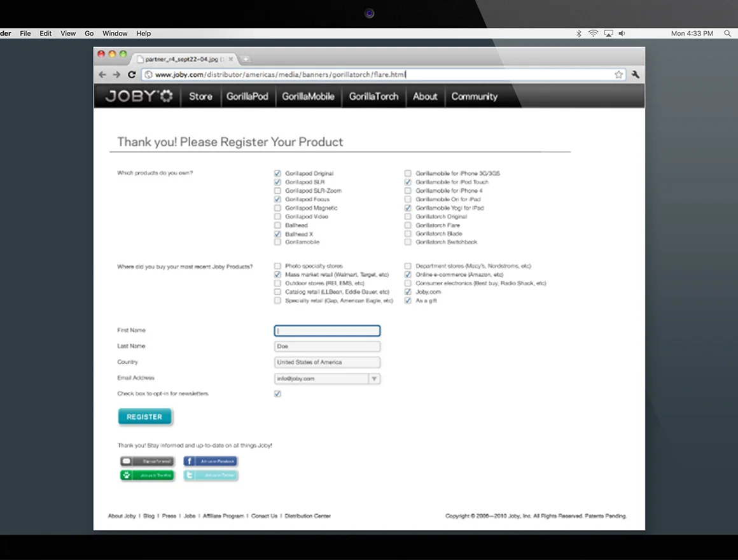The image size is (738, 560).
Task: Uncheck Joby.com purchase checkbox
Action: point(408,291)
